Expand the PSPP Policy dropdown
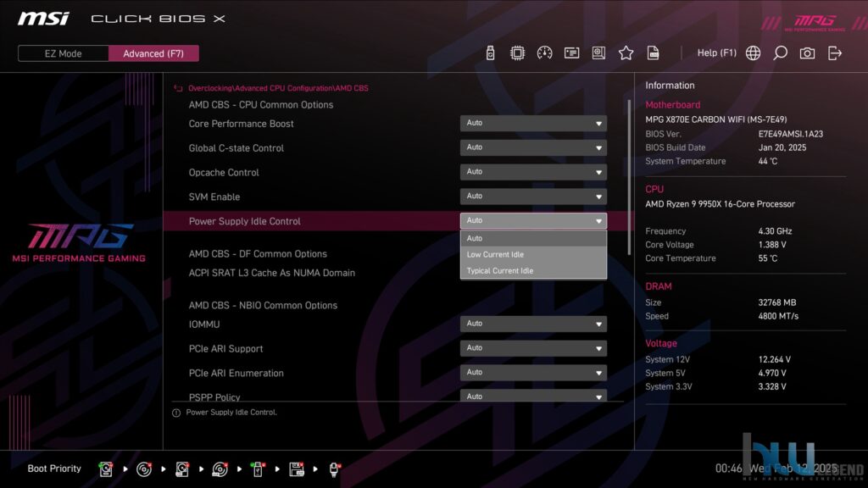This screenshot has width=868, height=488. tap(533, 396)
